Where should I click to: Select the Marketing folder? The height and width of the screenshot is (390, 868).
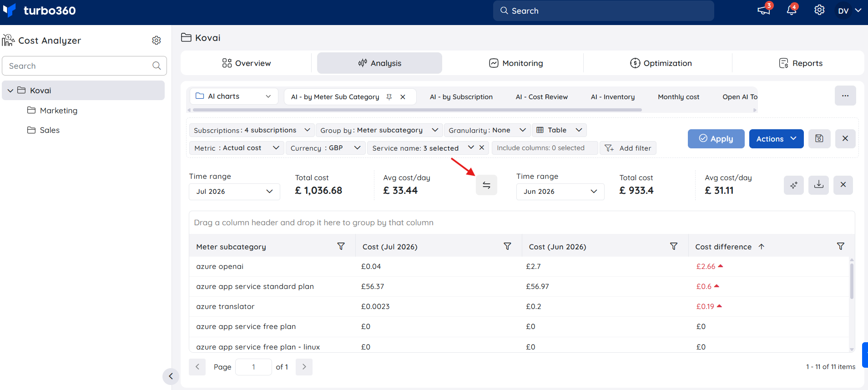pos(58,111)
